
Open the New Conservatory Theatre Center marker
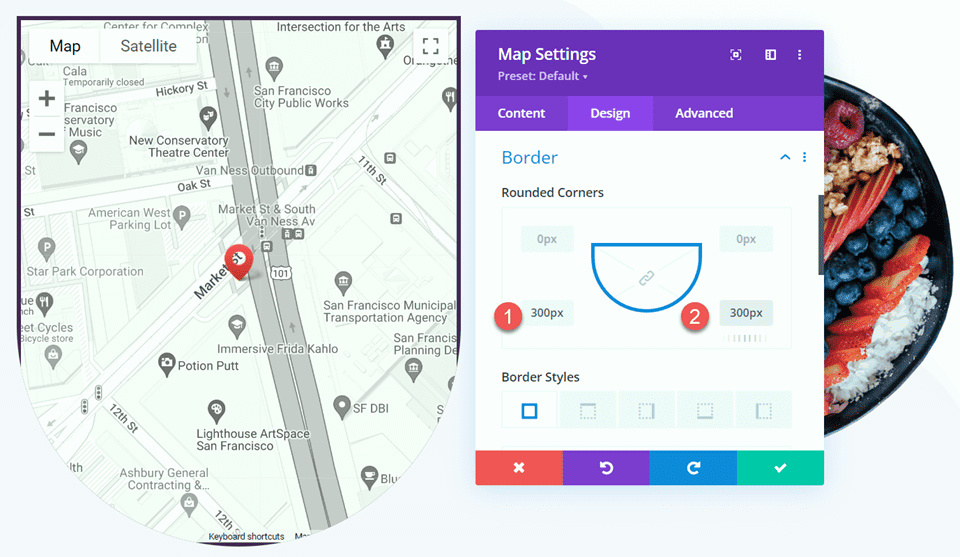pos(208,118)
